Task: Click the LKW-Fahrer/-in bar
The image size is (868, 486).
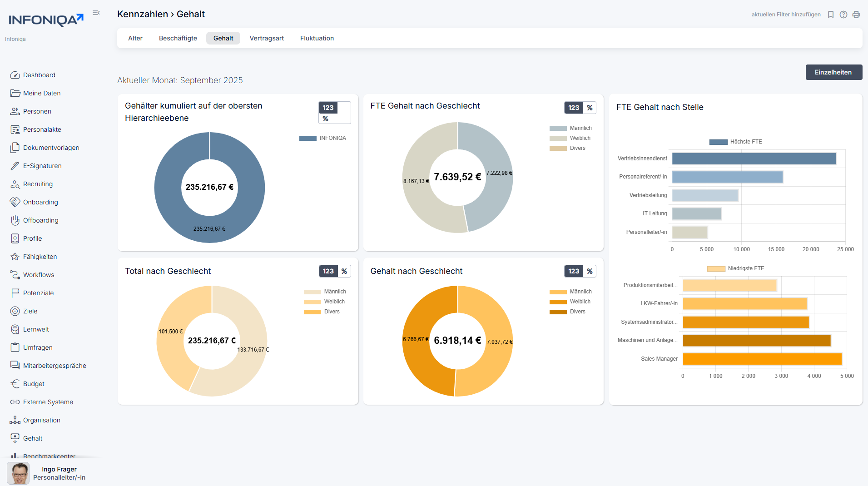Action: (x=745, y=304)
